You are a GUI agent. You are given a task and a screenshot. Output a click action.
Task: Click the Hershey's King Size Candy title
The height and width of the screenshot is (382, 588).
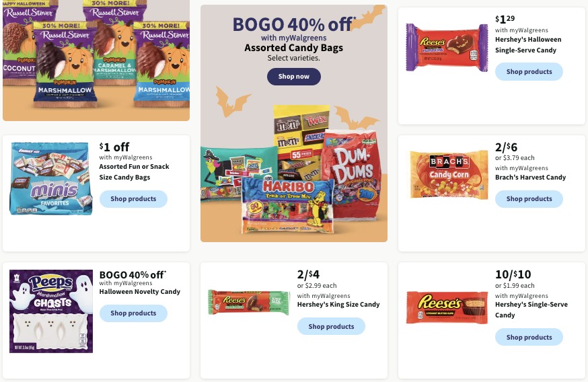tap(338, 305)
